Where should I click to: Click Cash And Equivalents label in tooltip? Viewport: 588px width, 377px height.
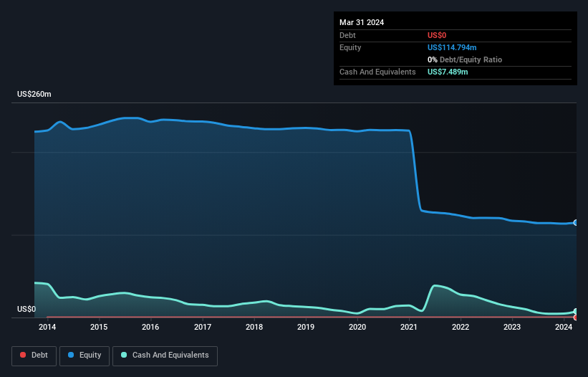tap(377, 72)
